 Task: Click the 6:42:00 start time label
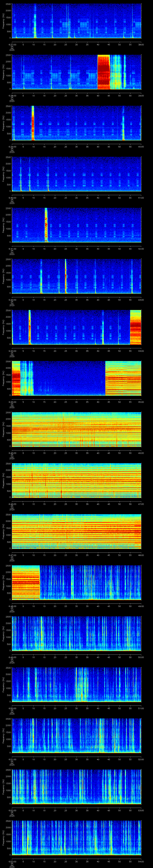click(12, 300)
